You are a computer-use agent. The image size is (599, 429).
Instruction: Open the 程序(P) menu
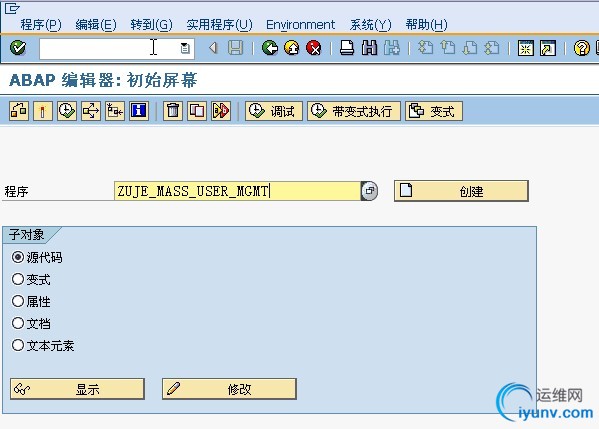41,25
